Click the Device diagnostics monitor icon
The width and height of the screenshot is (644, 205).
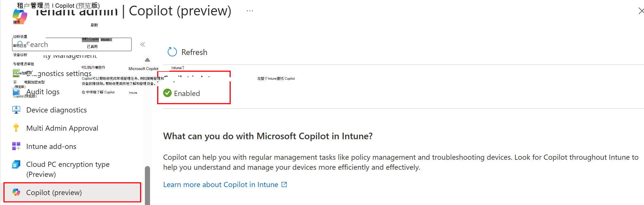point(16,110)
